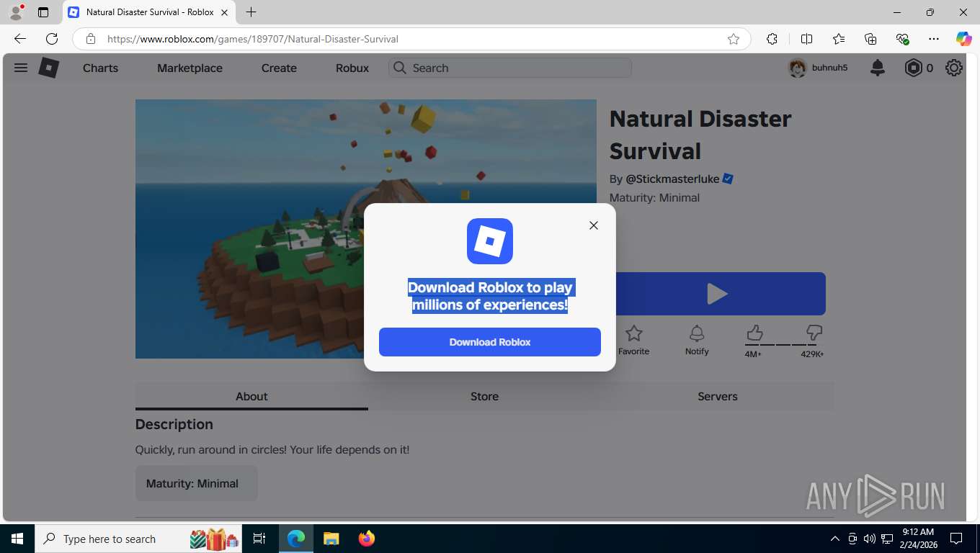Click the address bar URL
980x553 pixels.
pyautogui.click(x=252, y=39)
